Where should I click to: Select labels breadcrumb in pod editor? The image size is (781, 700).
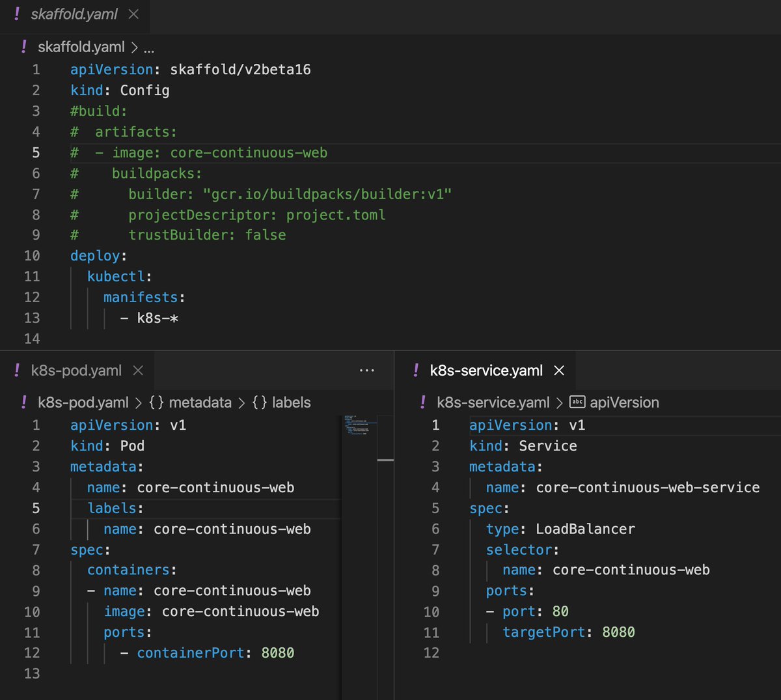tap(291, 402)
